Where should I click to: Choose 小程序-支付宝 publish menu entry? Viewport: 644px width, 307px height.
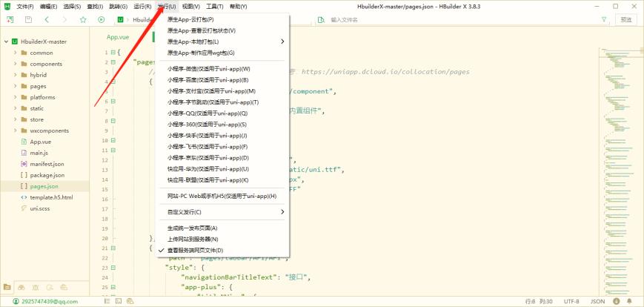[x=222, y=90]
